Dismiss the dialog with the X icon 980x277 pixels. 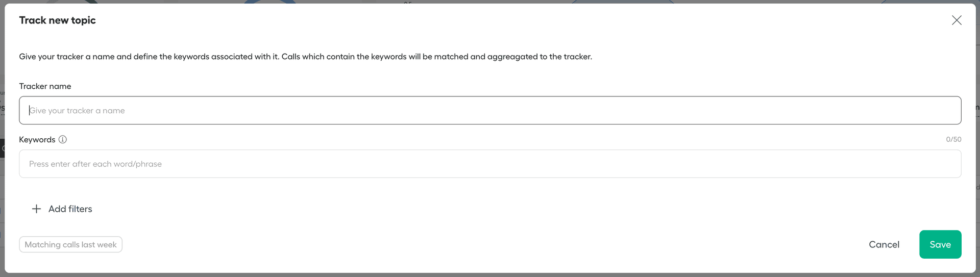pyautogui.click(x=957, y=20)
